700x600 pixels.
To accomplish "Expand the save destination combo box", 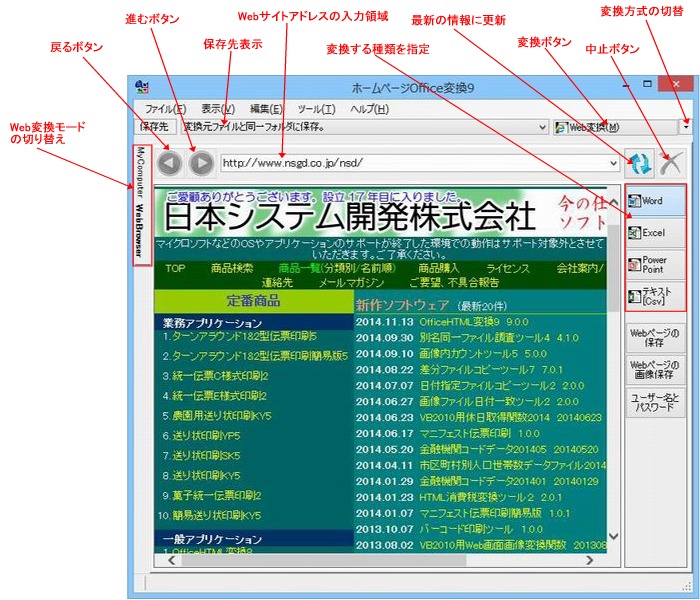I will click(x=542, y=127).
